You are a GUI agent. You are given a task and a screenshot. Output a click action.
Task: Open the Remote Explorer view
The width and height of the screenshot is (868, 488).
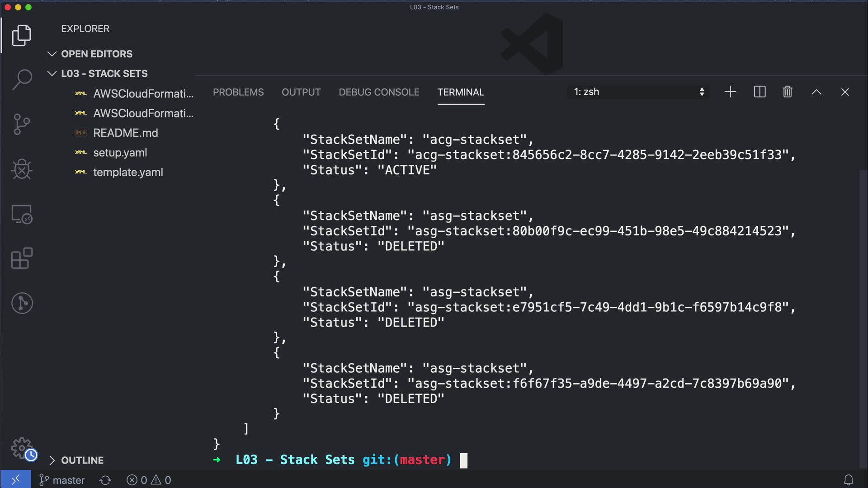[x=22, y=214]
